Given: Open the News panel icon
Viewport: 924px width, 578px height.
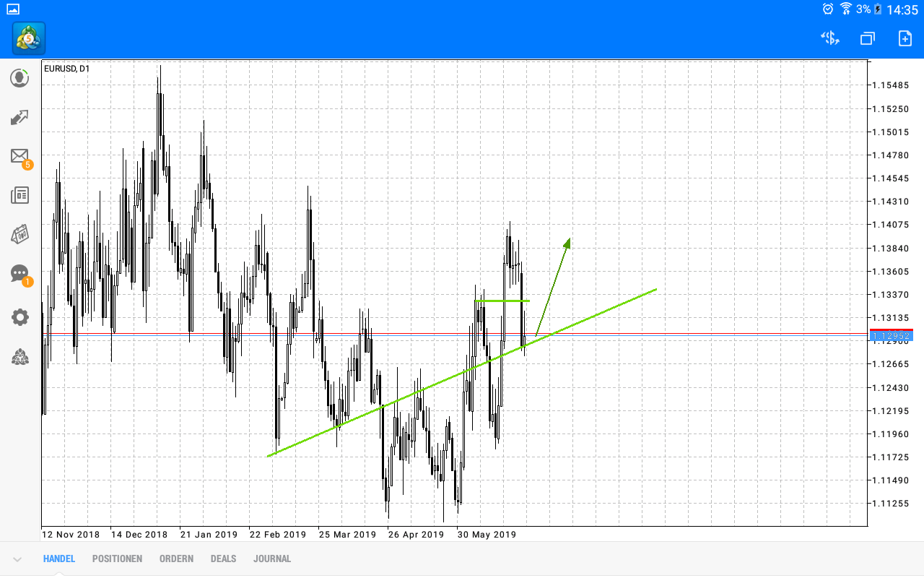Looking at the screenshot, I should pyautogui.click(x=19, y=195).
